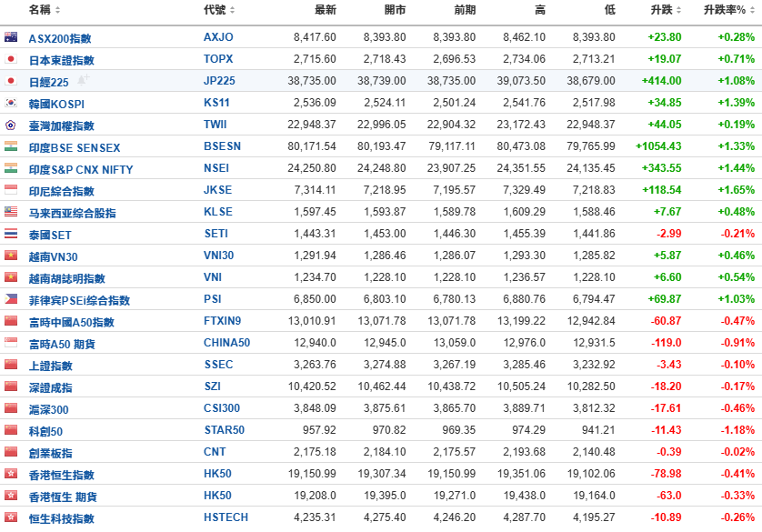Open the 滬深300 link
The height and width of the screenshot is (532, 762).
(48, 409)
